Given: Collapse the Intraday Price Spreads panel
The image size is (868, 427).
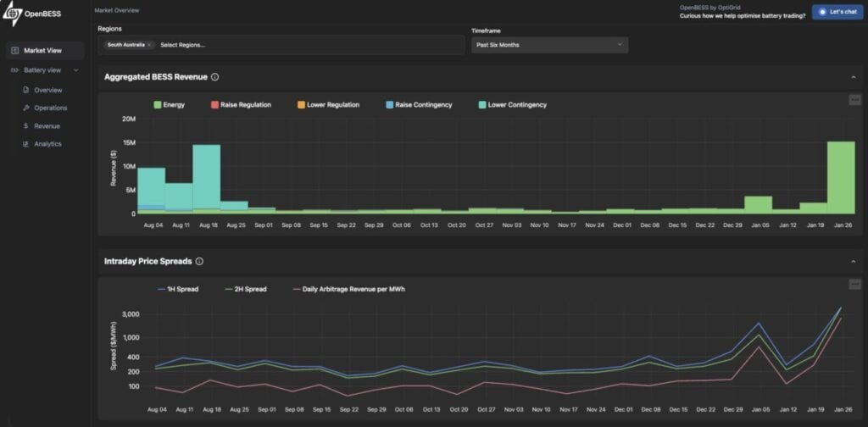Looking at the screenshot, I should (x=853, y=262).
